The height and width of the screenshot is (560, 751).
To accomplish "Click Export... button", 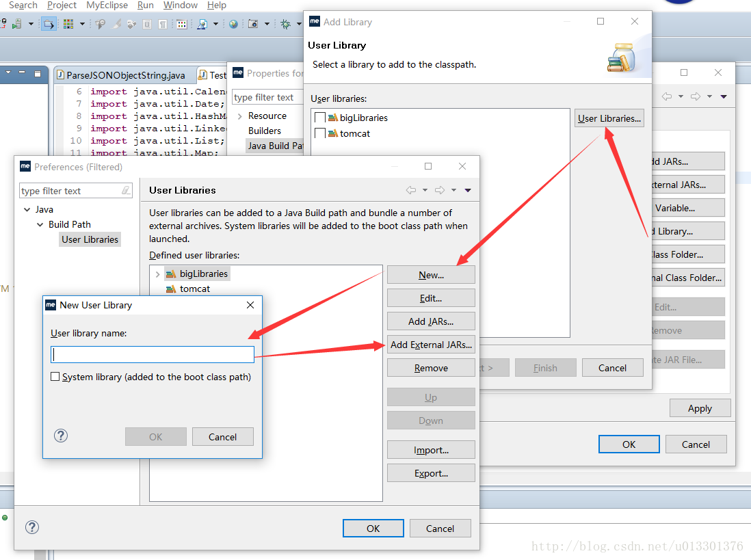I will (x=431, y=473).
